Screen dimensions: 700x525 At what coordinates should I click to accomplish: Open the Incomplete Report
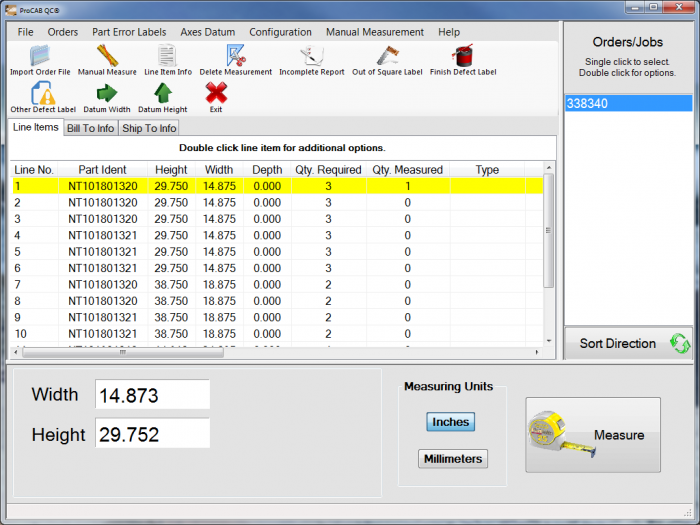pos(311,56)
